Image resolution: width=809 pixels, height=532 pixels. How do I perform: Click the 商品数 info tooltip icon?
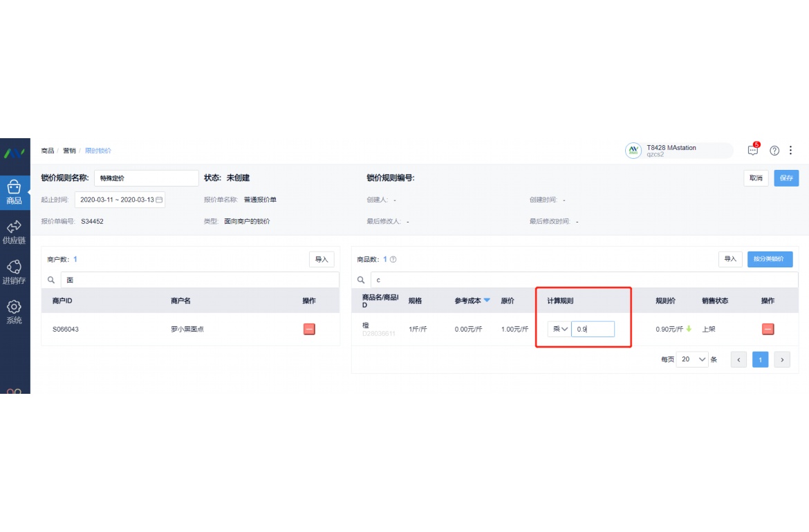(393, 260)
